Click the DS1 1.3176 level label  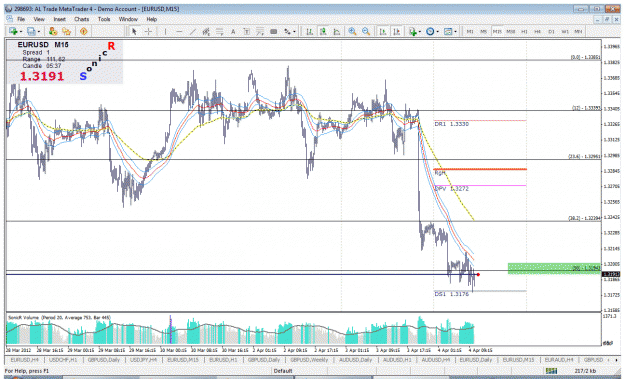click(x=452, y=294)
